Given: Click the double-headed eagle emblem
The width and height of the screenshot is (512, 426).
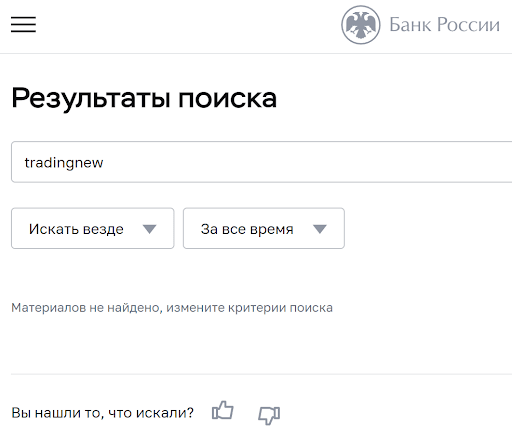Looking at the screenshot, I should click(361, 25).
